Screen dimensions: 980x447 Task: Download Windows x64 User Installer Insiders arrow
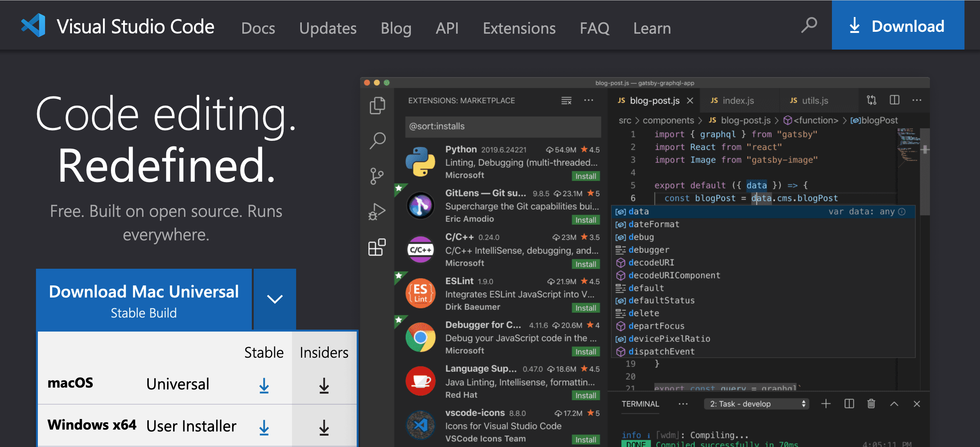[x=324, y=428]
